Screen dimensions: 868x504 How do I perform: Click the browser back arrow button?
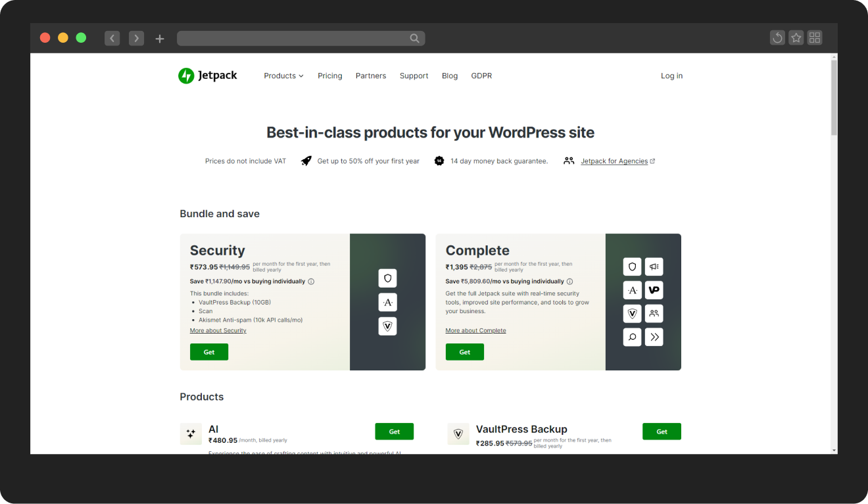click(x=112, y=38)
